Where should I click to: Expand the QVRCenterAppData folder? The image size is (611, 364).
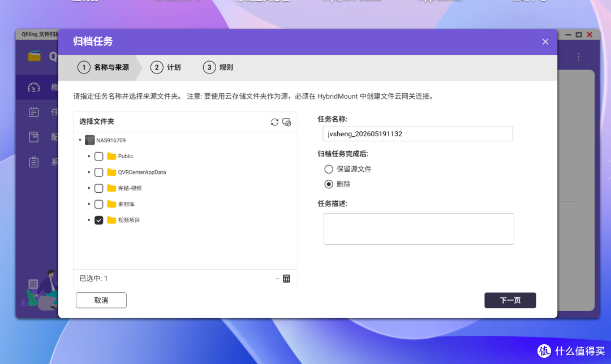pos(89,172)
